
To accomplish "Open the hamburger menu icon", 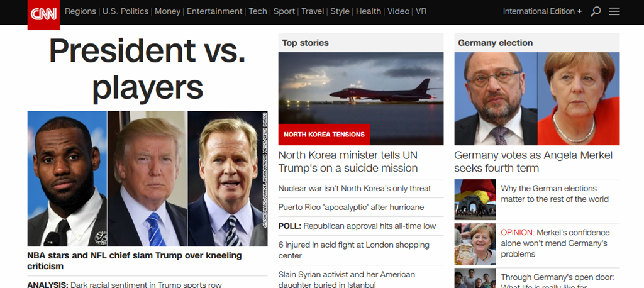I will 614,11.
